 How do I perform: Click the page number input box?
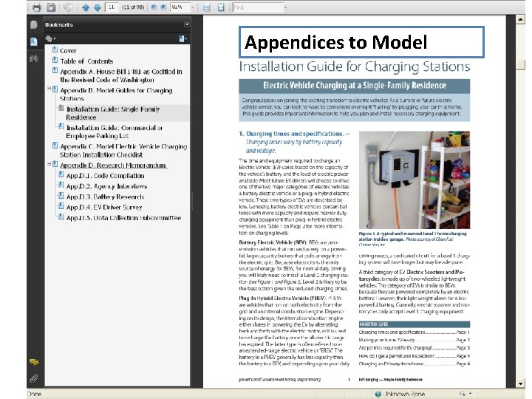pos(112,7)
